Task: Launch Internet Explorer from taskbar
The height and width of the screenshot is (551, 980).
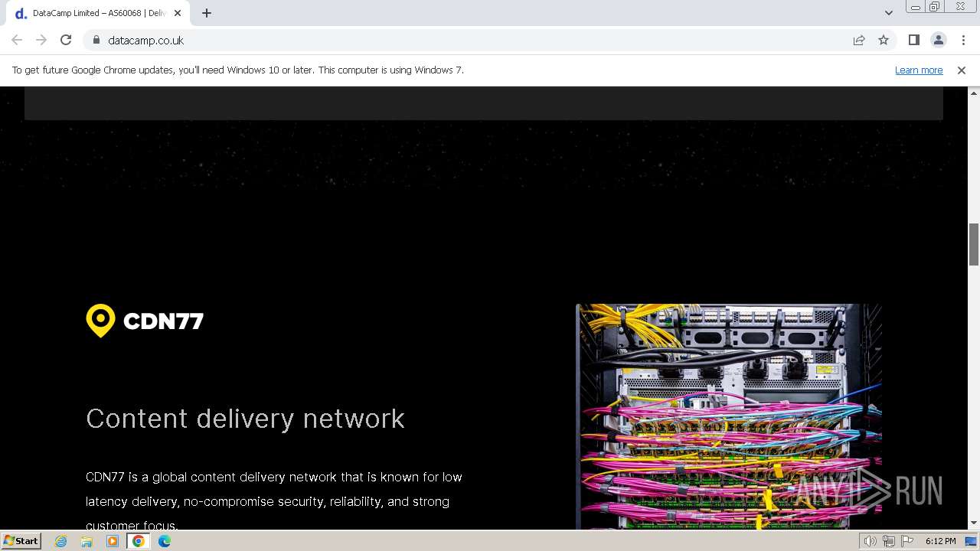Action: [61, 541]
